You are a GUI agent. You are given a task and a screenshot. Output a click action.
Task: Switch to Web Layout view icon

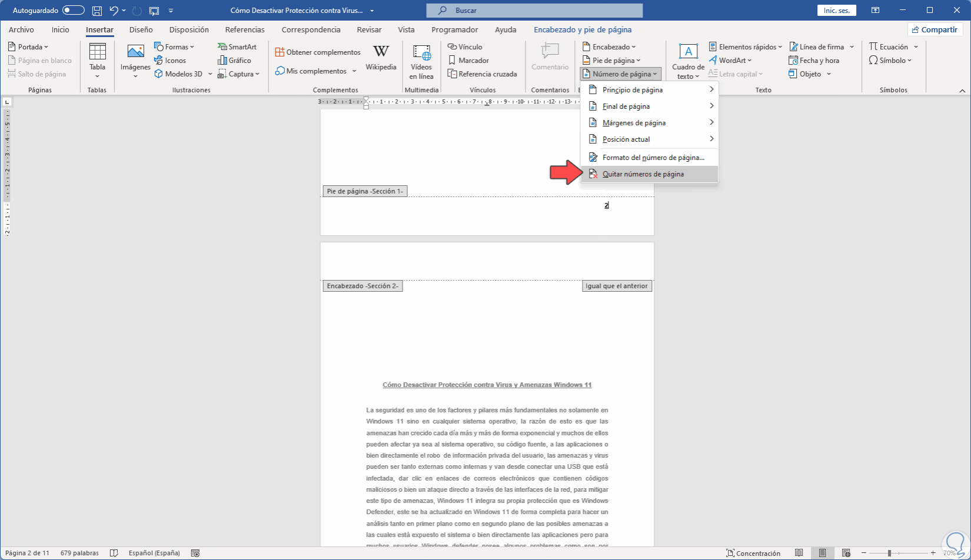coord(846,553)
